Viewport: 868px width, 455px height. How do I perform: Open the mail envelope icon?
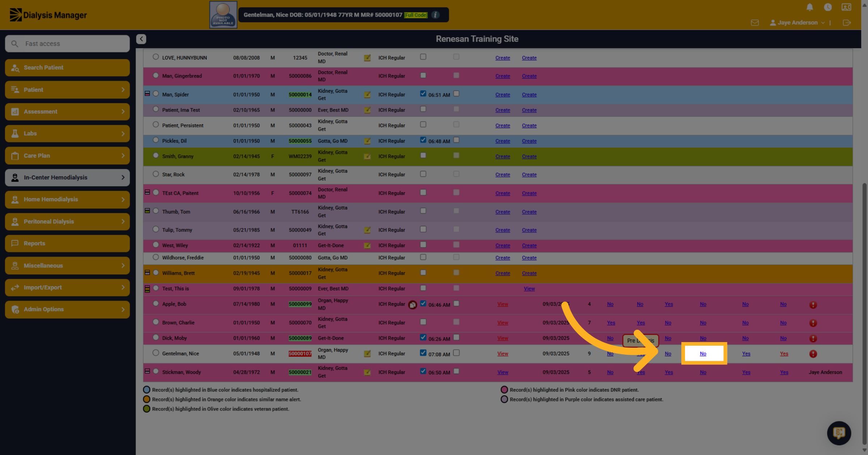tap(755, 23)
